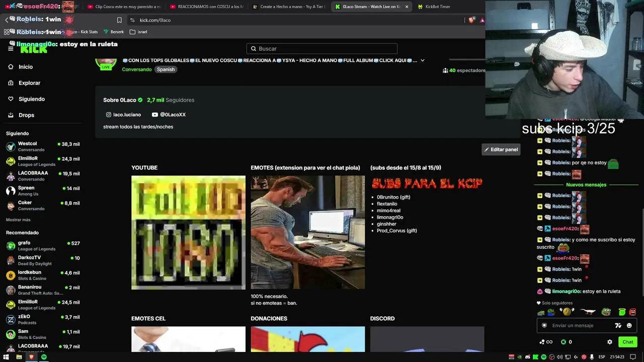Expand the stream title with the chevron
This screenshot has width=644, height=362.
[x=422, y=60]
